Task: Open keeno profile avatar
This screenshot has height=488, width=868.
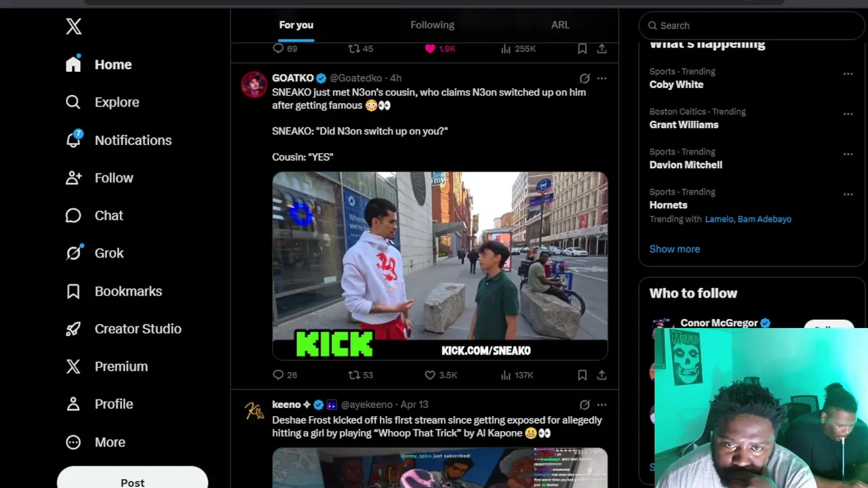Action: (x=254, y=411)
